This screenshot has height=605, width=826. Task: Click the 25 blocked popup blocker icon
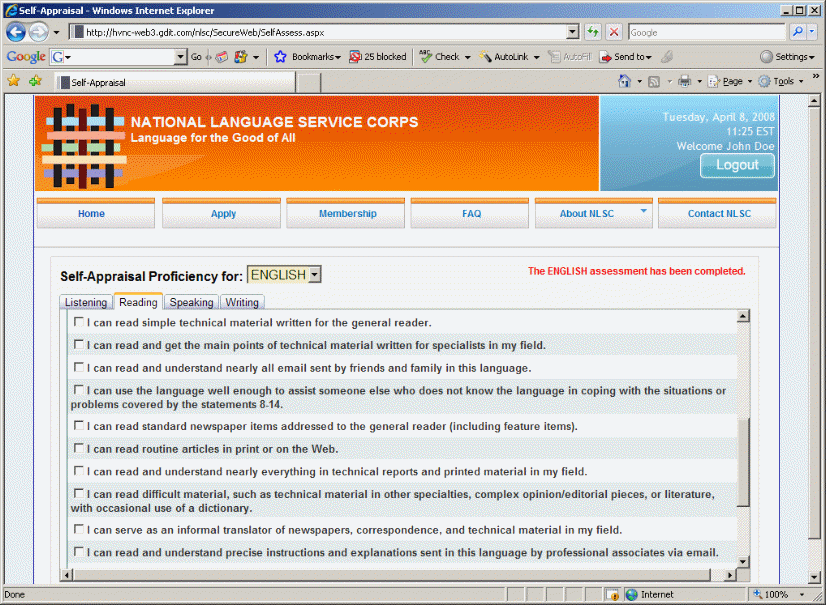377,56
